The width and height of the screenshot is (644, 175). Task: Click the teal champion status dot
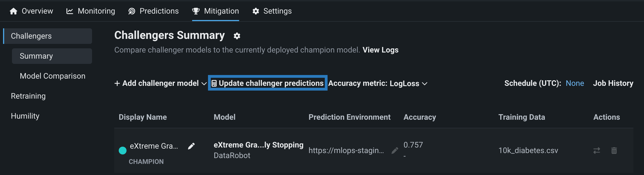(x=123, y=151)
